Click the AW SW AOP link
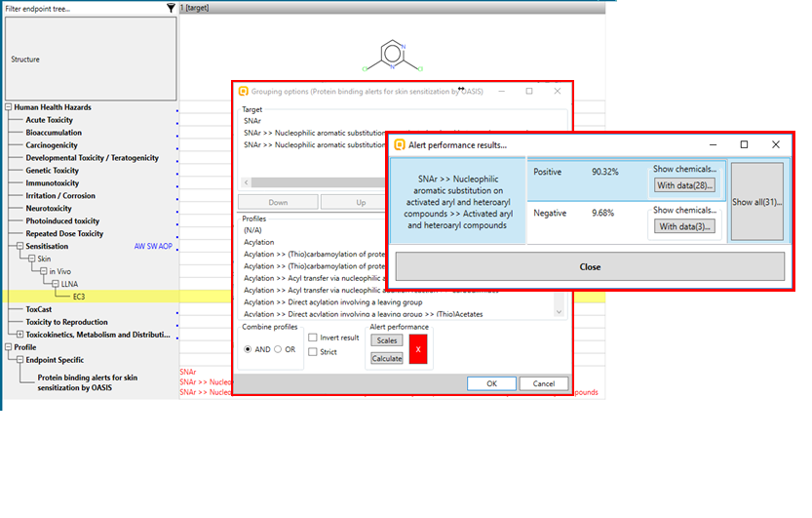 click(x=153, y=246)
